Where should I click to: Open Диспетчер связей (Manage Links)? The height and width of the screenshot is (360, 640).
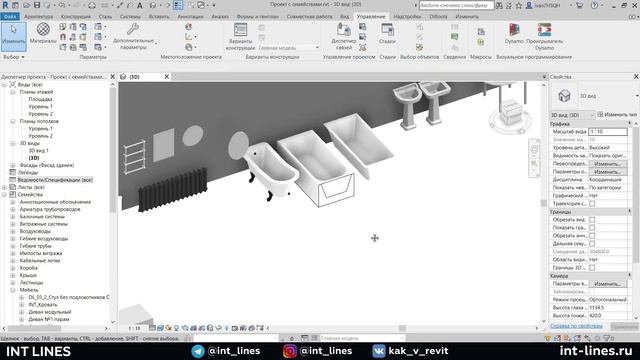[344, 36]
